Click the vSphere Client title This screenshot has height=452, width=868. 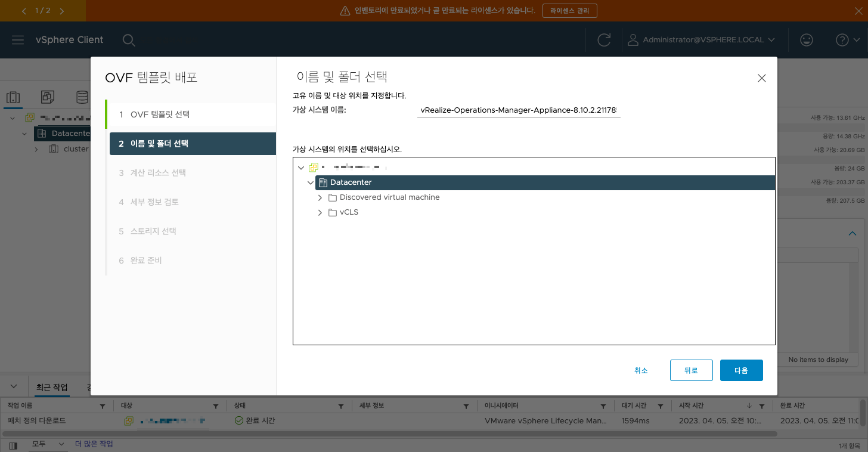click(x=69, y=40)
